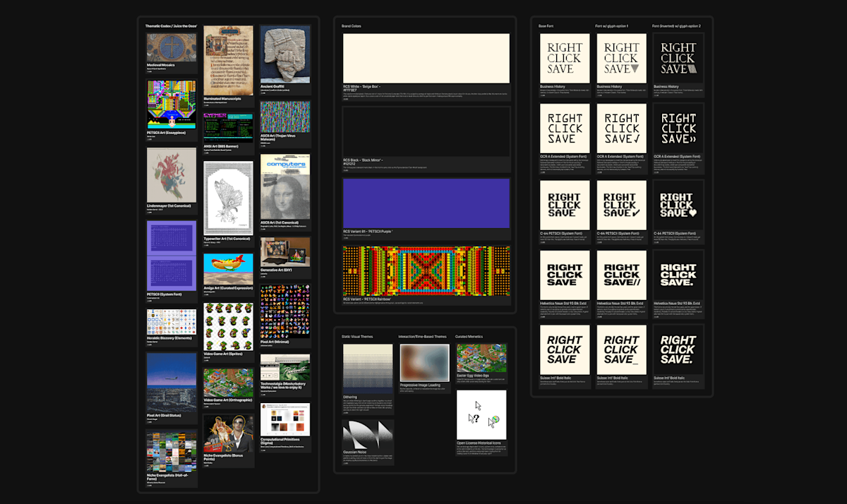Viewport: 847px width, 504px height.
Task: Open the Typewriter Art butterfly image
Action: coord(228,197)
